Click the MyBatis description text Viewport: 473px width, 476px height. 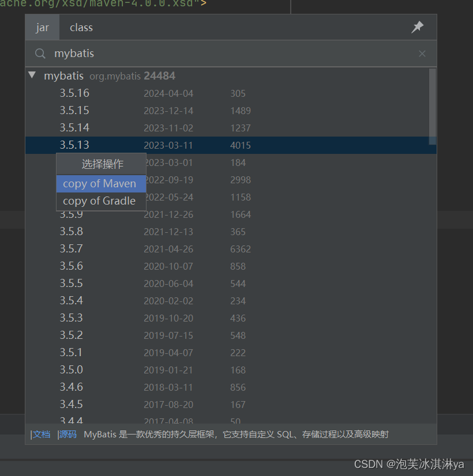tap(236, 435)
